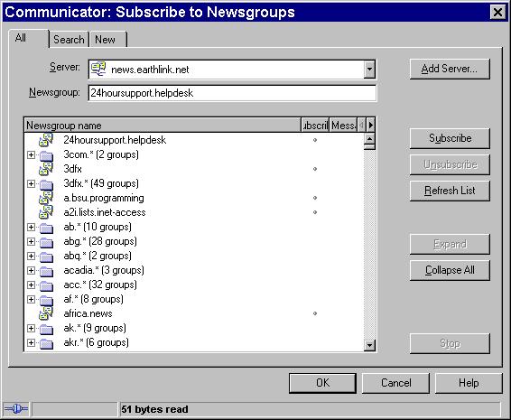This screenshot has width=511, height=420.
Task: Click the acadia.* folder icon
Action: point(47,271)
